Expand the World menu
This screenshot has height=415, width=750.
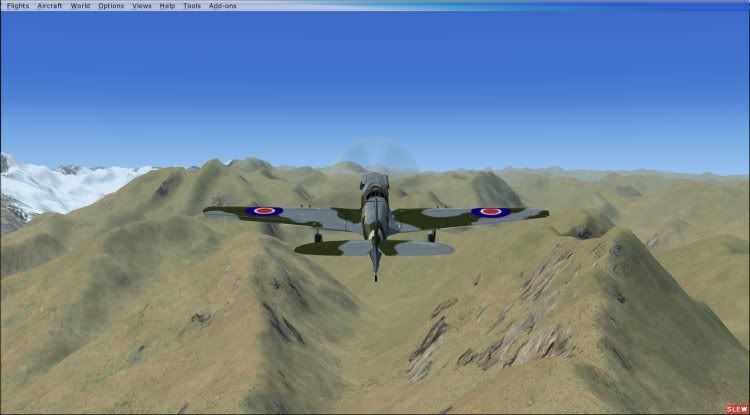coord(80,6)
